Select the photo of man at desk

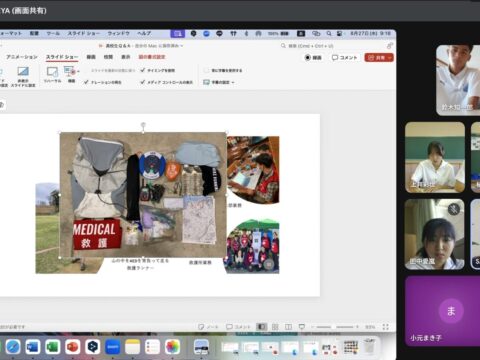coord(253,169)
